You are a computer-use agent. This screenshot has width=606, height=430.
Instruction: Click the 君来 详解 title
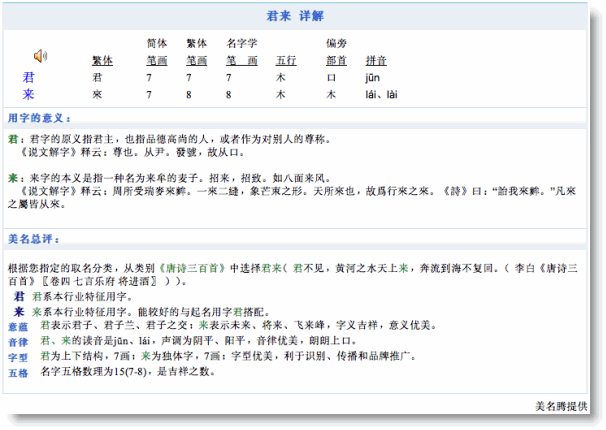click(302, 17)
